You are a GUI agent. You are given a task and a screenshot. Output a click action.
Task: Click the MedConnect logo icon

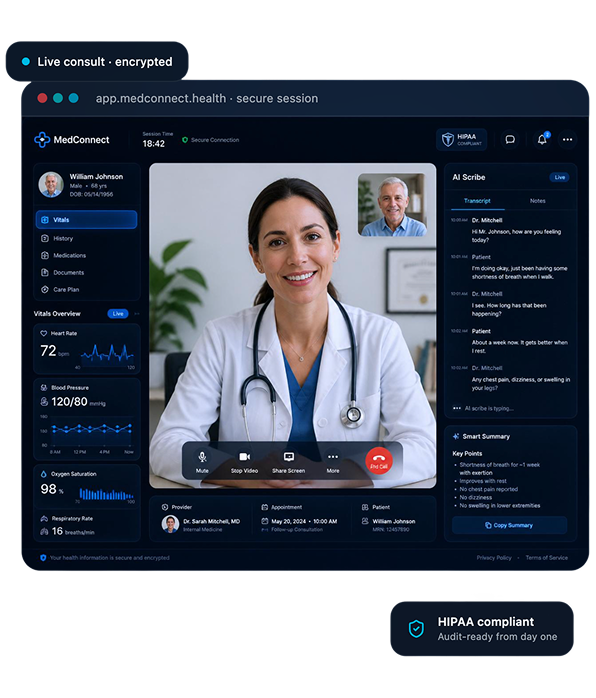pos(42,140)
